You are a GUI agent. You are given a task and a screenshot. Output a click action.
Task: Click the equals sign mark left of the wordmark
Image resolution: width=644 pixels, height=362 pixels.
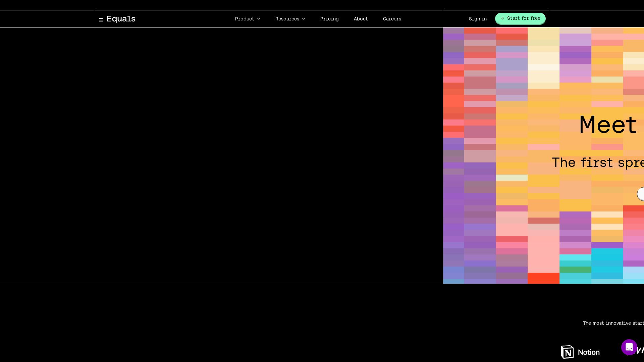click(x=101, y=19)
